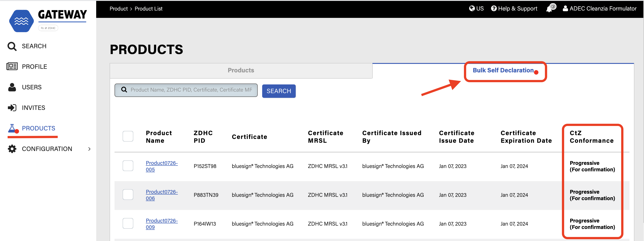This screenshot has height=241, width=644.
Task: Click the Certificate MRSL column header
Action: pyautogui.click(x=325, y=137)
